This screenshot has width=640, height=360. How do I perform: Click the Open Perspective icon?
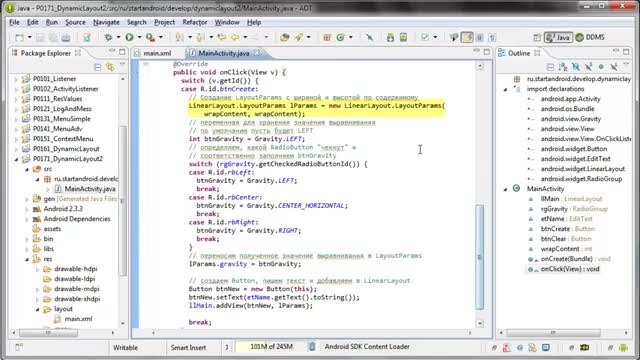click(537, 38)
